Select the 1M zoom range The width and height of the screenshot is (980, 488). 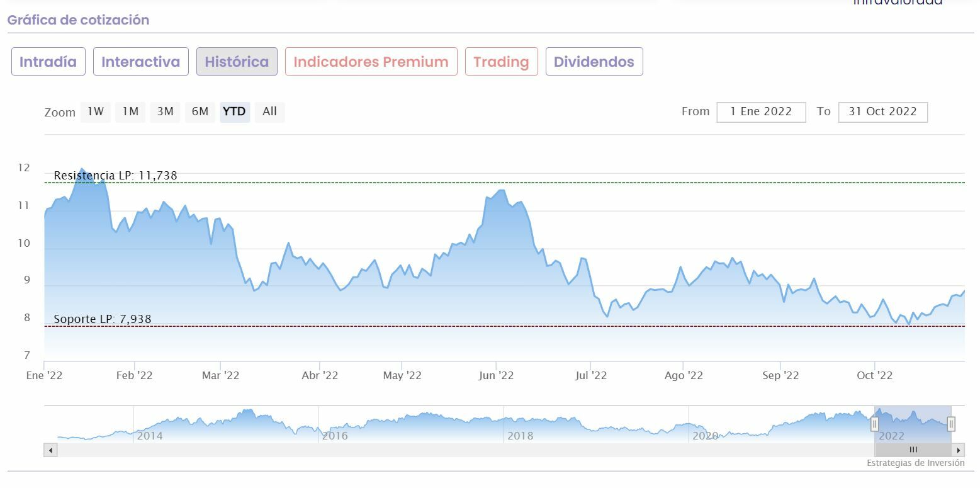130,112
